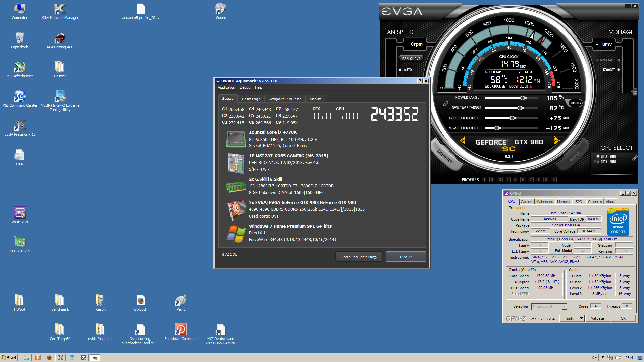
Task: Select the Sound shortcut on the desktop
Action: tap(221, 11)
